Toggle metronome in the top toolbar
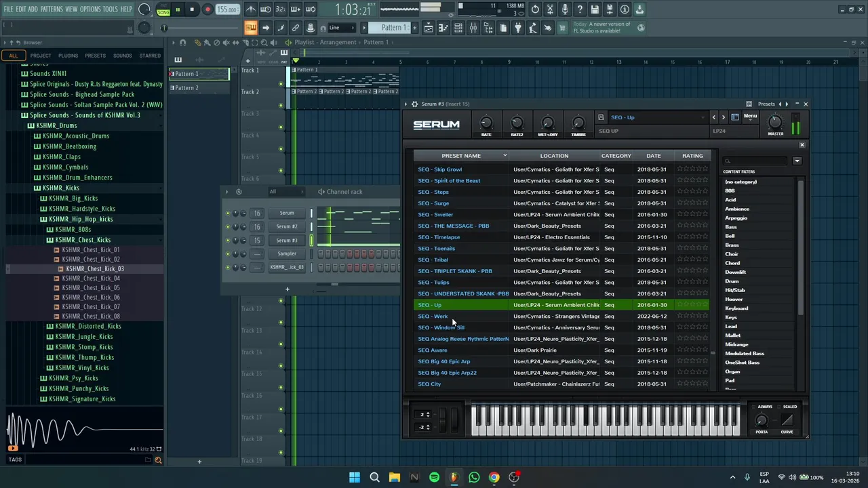The image size is (868, 488). [x=251, y=9]
